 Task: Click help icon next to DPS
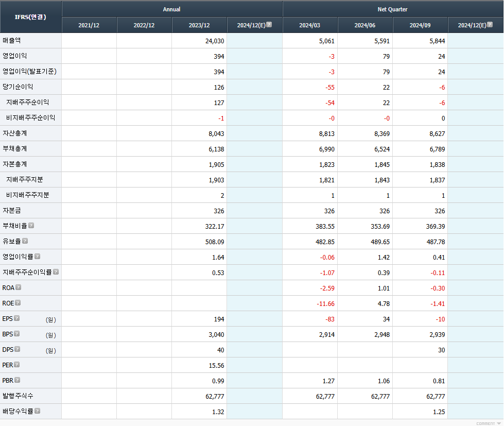(18, 349)
